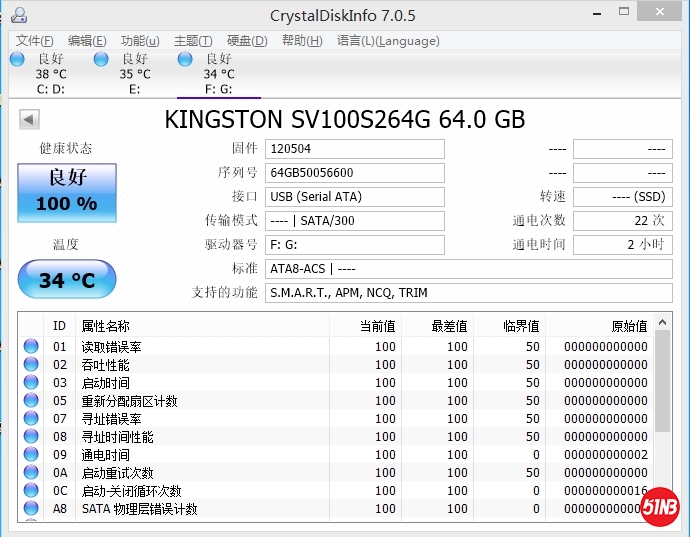Viewport: 690px width, 537px height.
Task: Click the 固件 firmware value field
Action: (355, 149)
